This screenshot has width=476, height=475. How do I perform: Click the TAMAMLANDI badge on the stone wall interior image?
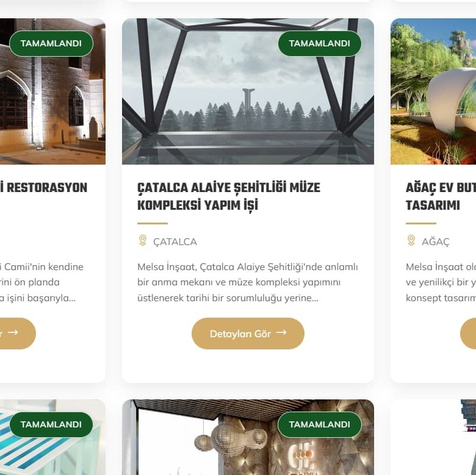pos(320,424)
